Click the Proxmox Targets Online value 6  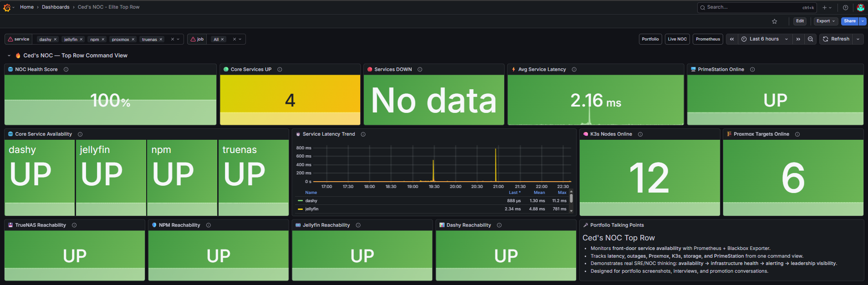(x=793, y=178)
